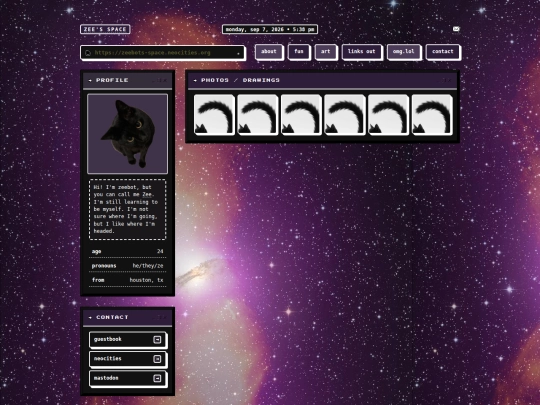Viewport: 540px width, 405px height.
Task: Open the address bar dropdown arrow
Action: [x=238, y=53]
